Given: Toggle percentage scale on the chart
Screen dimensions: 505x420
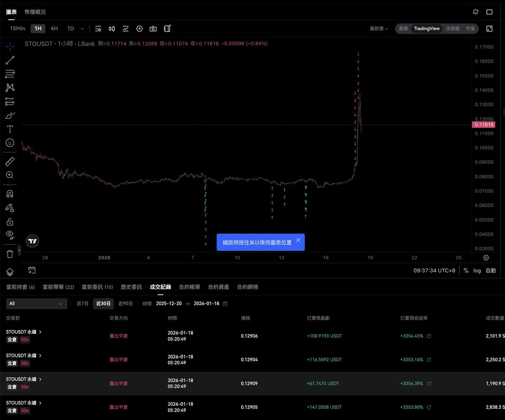Looking at the screenshot, I should pyautogui.click(x=466, y=271).
